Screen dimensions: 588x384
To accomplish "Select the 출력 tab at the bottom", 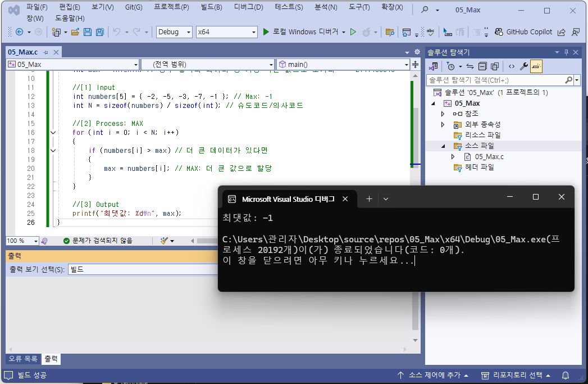I will (51, 359).
